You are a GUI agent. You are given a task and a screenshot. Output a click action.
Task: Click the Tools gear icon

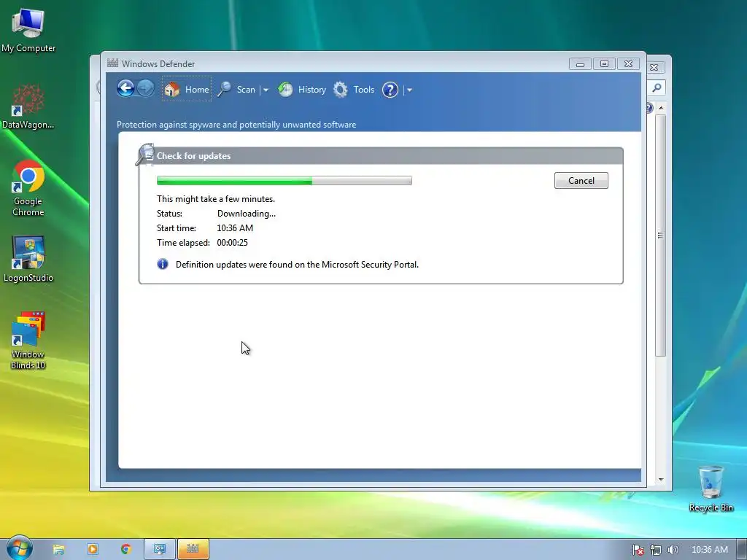pos(341,89)
